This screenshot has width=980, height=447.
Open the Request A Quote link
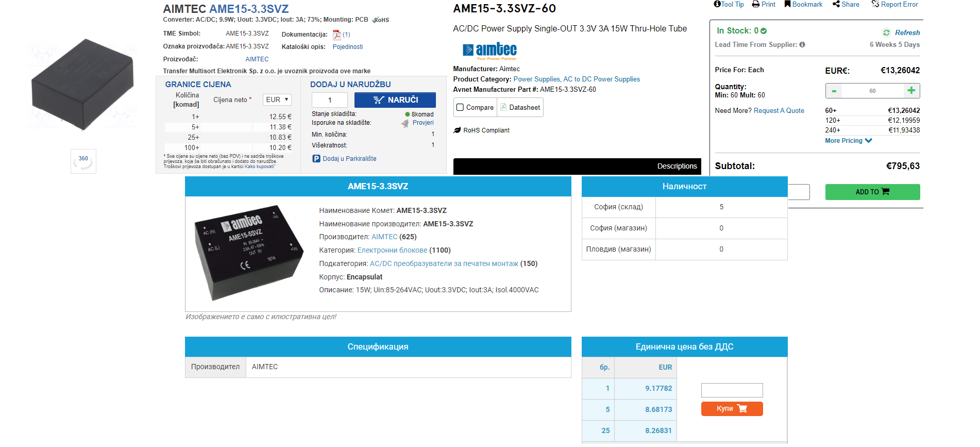tap(779, 111)
